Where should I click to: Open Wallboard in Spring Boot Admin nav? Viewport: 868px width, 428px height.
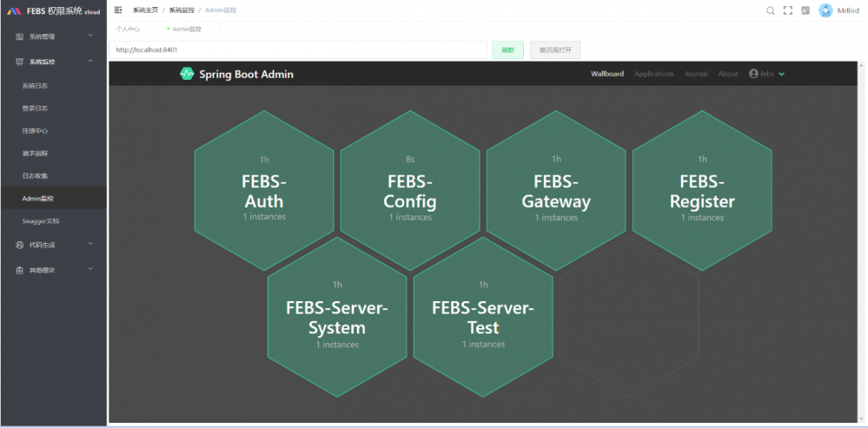(x=607, y=74)
